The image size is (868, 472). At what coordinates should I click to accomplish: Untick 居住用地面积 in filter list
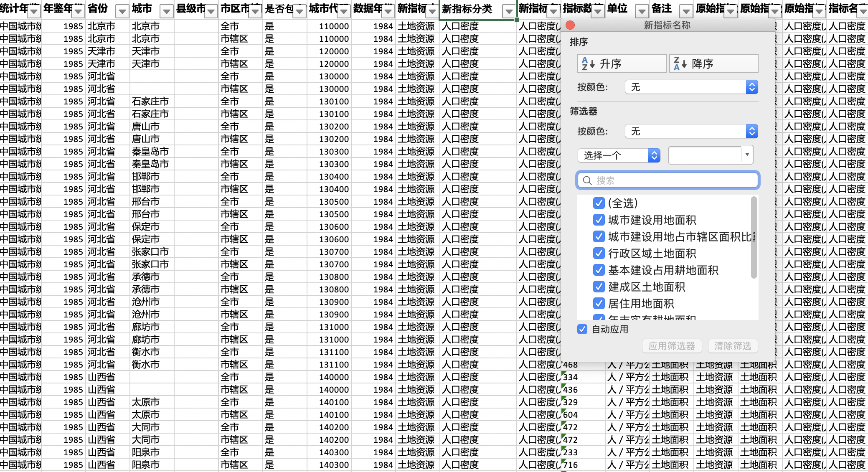point(599,304)
